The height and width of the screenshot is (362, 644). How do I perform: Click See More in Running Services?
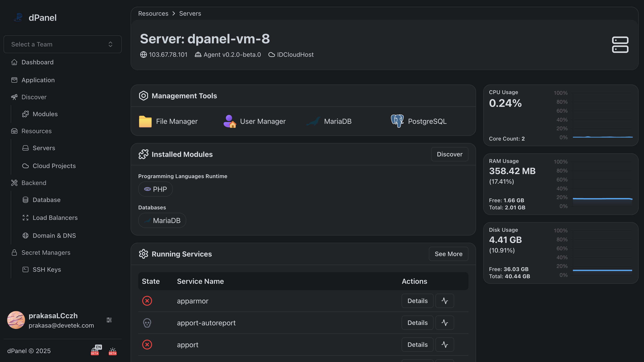point(448,254)
